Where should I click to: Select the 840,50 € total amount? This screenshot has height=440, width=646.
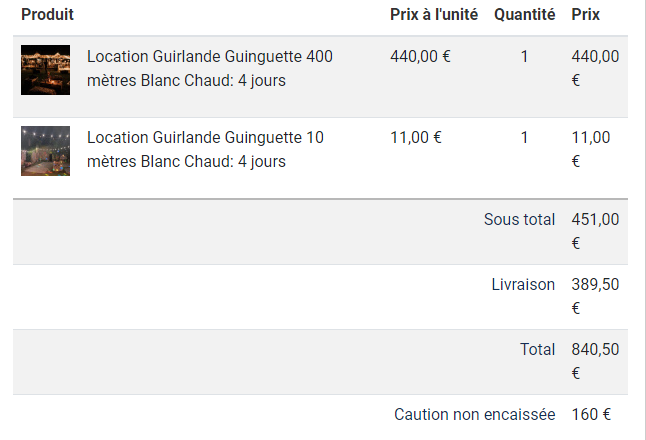tap(595, 360)
